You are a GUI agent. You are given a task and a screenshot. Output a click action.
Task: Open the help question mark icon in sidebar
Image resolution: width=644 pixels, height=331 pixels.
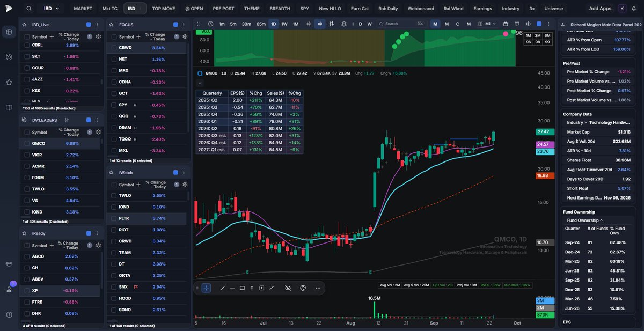(x=9, y=314)
